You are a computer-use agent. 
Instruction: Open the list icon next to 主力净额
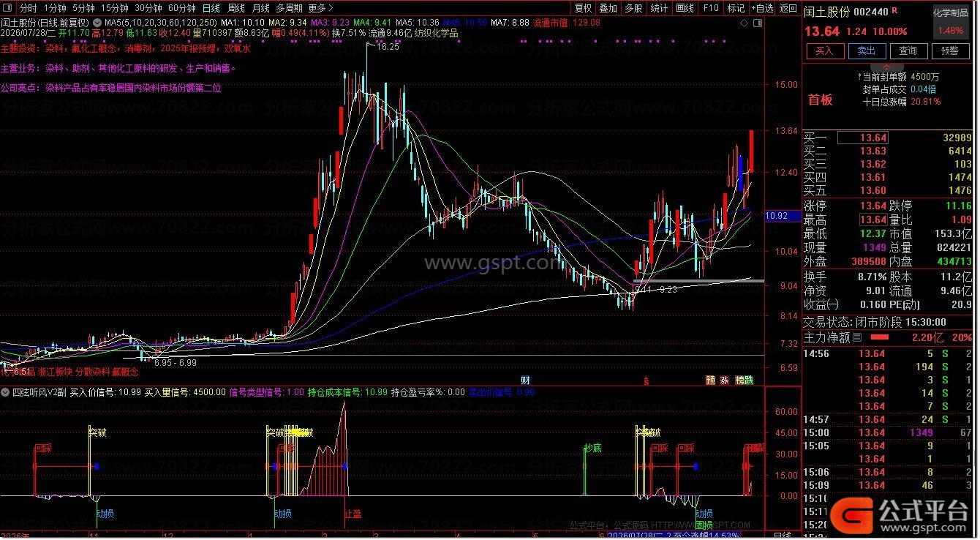click(x=857, y=337)
